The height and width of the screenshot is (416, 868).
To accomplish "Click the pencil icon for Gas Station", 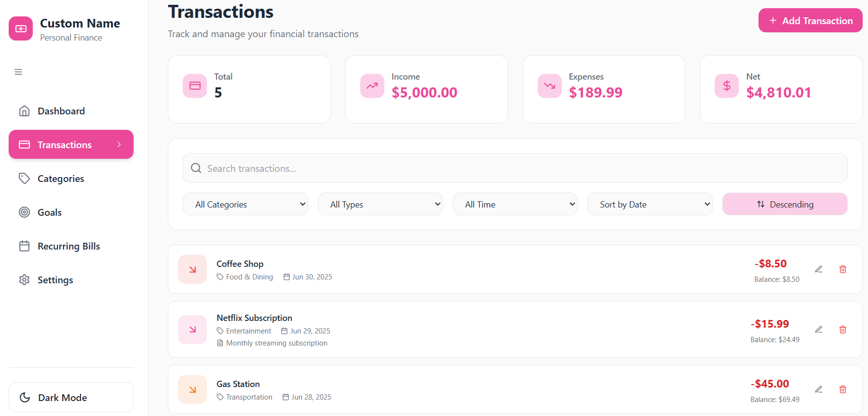I will click(818, 389).
